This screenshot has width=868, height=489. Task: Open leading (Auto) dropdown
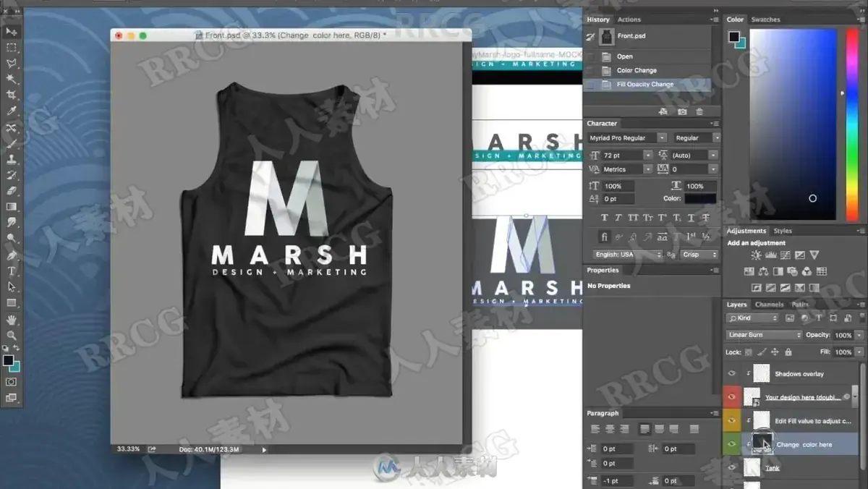click(713, 156)
